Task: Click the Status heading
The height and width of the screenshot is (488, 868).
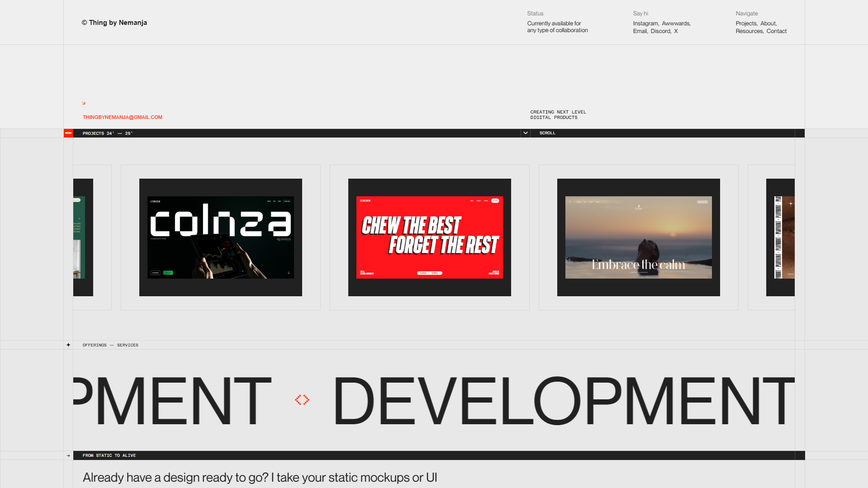Action: pos(535,14)
